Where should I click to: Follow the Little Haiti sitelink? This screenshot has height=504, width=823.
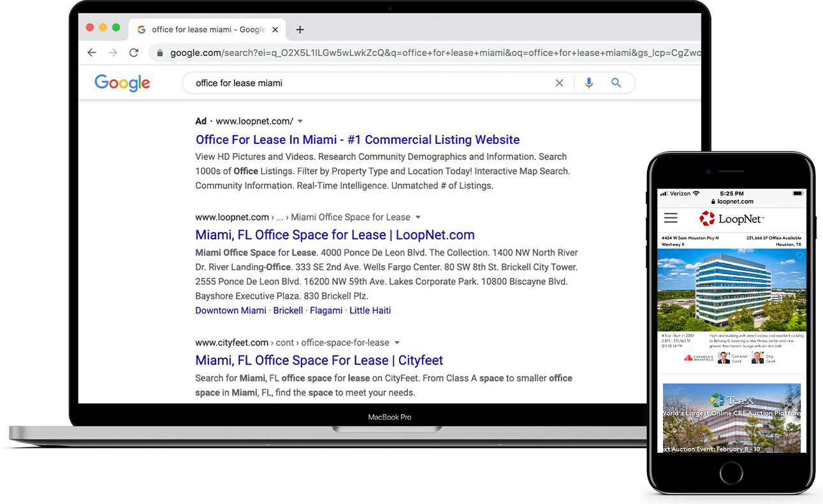coord(370,310)
